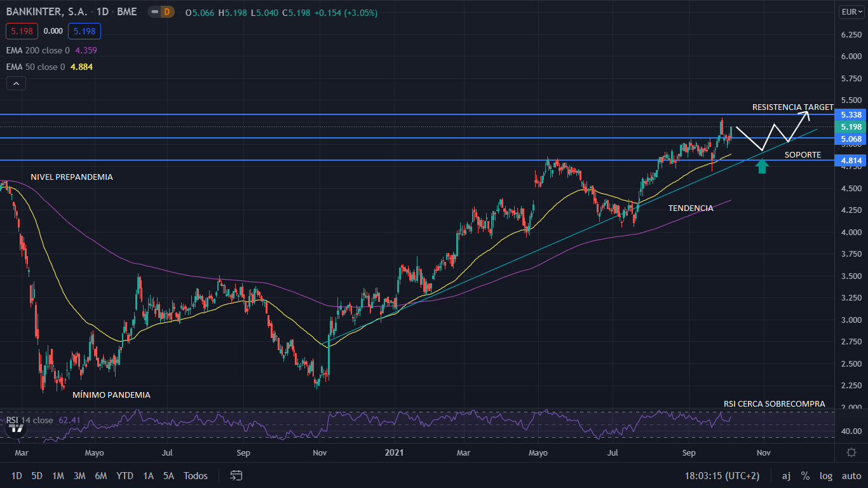Image resolution: width=868 pixels, height=488 pixels.
Task: Click the red sell price 5.198 box
Action: point(22,31)
